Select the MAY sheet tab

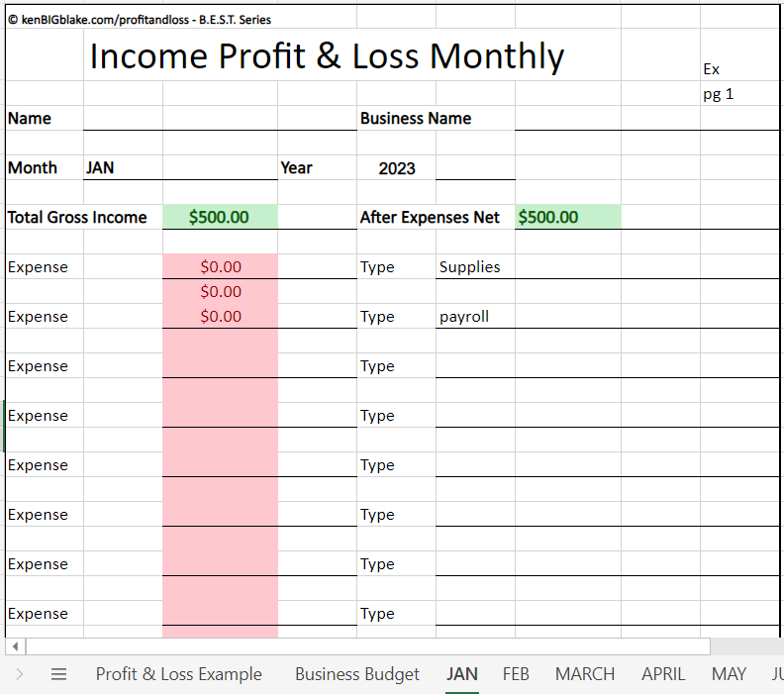[729, 674]
